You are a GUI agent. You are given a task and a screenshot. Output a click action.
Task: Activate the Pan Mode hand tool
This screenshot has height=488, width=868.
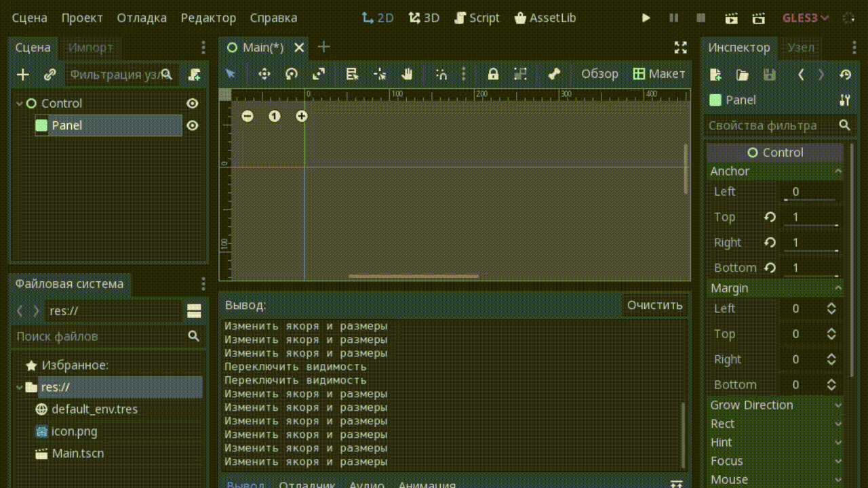click(x=407, y=74)
